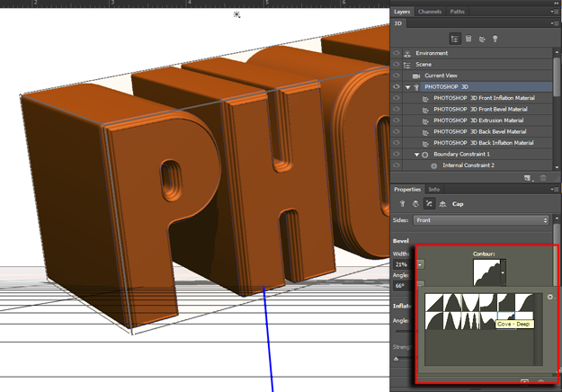The width and height of the screenshot is (562, 392).
Task: Collapse the Boundary Constraint 1 tree item
Action: [x=416, y=155]
